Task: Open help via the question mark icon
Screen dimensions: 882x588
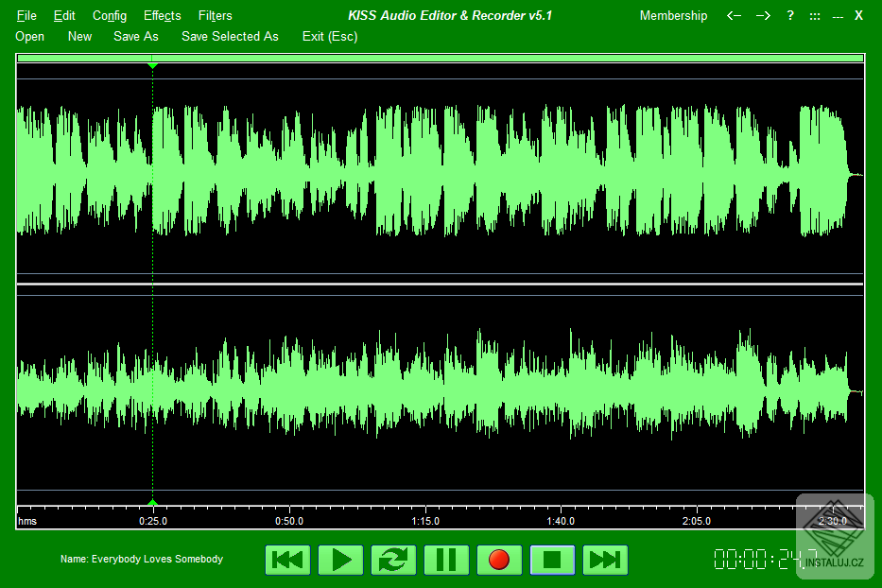Action: (x=789, y=15)
